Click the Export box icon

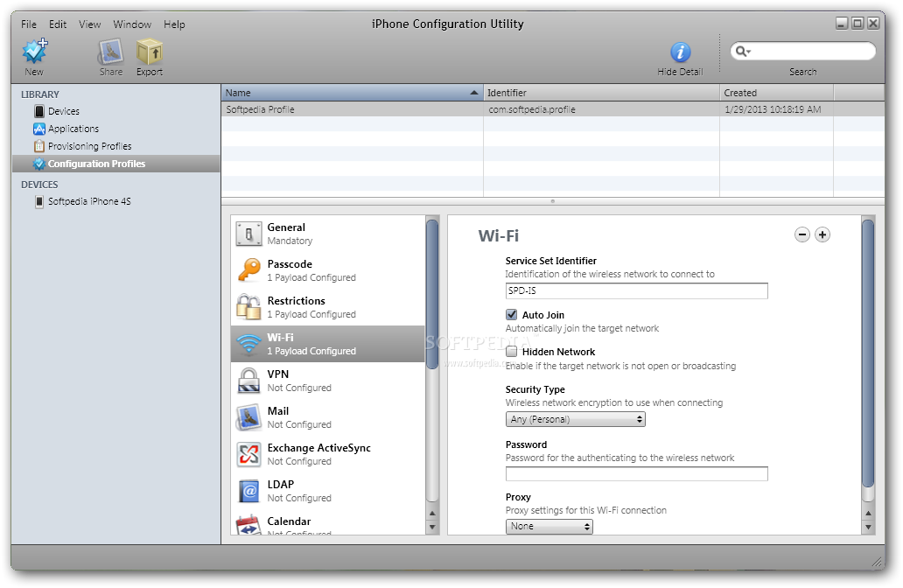point(150,52)
